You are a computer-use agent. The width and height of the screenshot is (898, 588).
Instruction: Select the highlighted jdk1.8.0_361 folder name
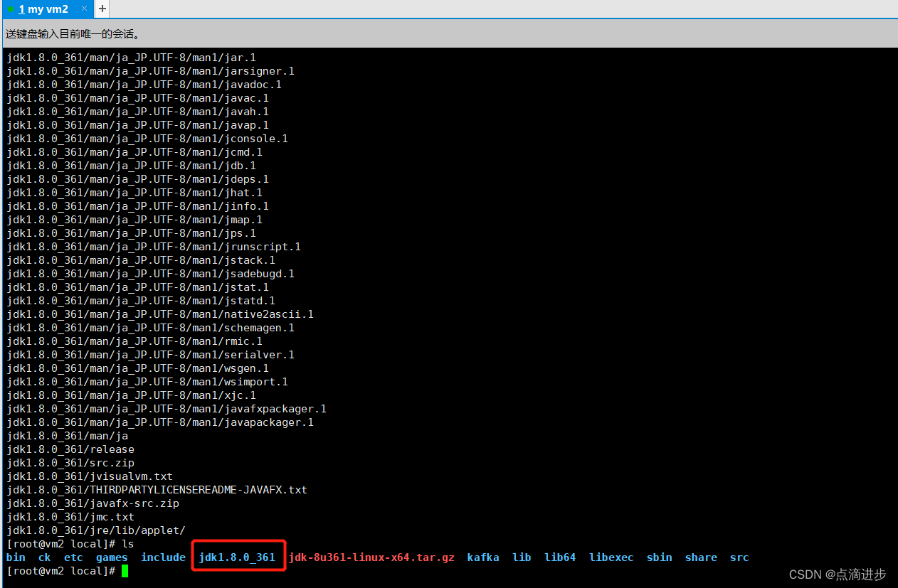click(238, 557)
